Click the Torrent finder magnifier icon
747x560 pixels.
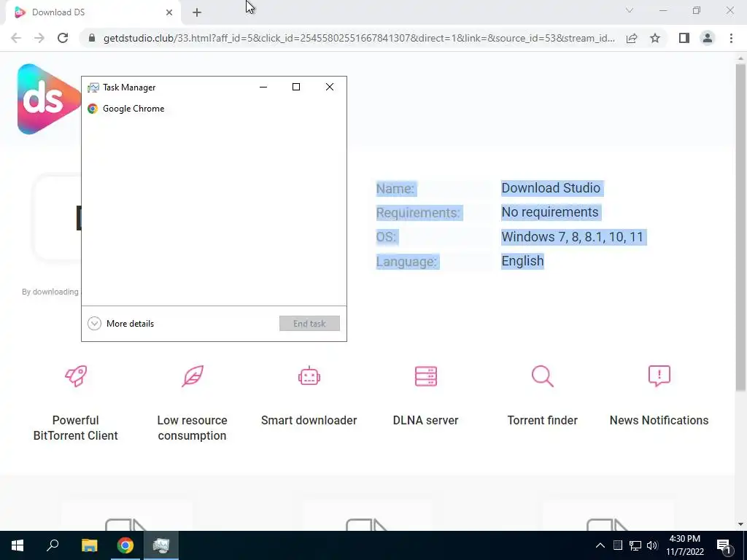coord(543,376)
